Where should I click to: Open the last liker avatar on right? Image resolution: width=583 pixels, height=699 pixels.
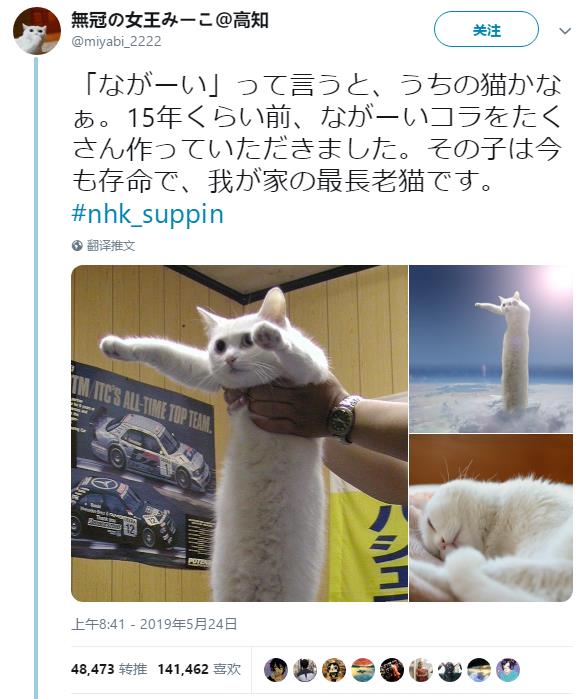click(x=508, y=670)
